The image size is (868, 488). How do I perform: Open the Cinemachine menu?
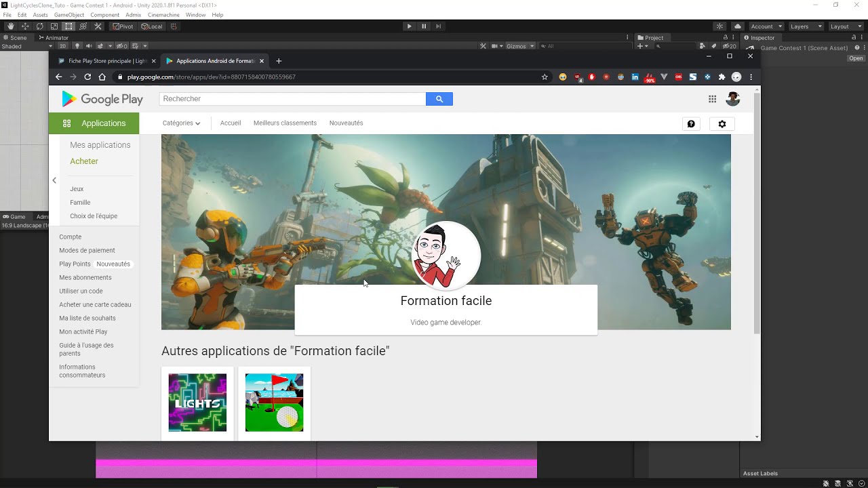(x=163, y=15)
